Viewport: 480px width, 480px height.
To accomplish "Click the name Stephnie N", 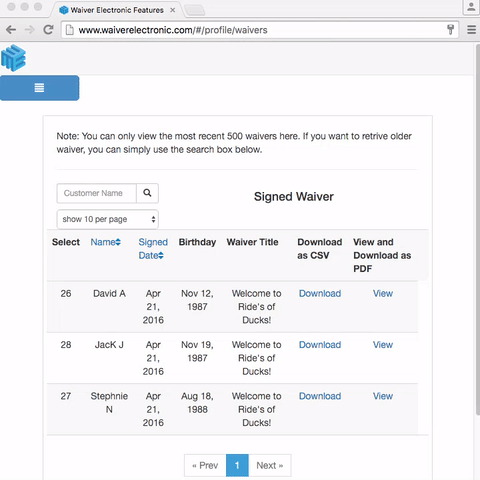I will click(109, 403).
